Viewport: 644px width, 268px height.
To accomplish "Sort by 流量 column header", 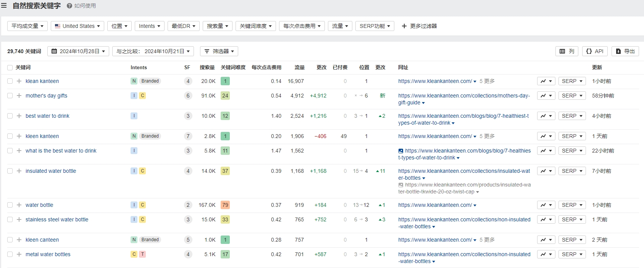I will 299,67.
